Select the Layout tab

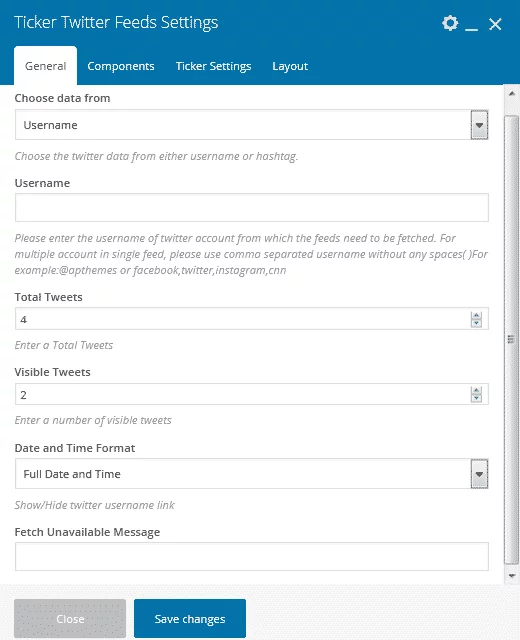290,66
